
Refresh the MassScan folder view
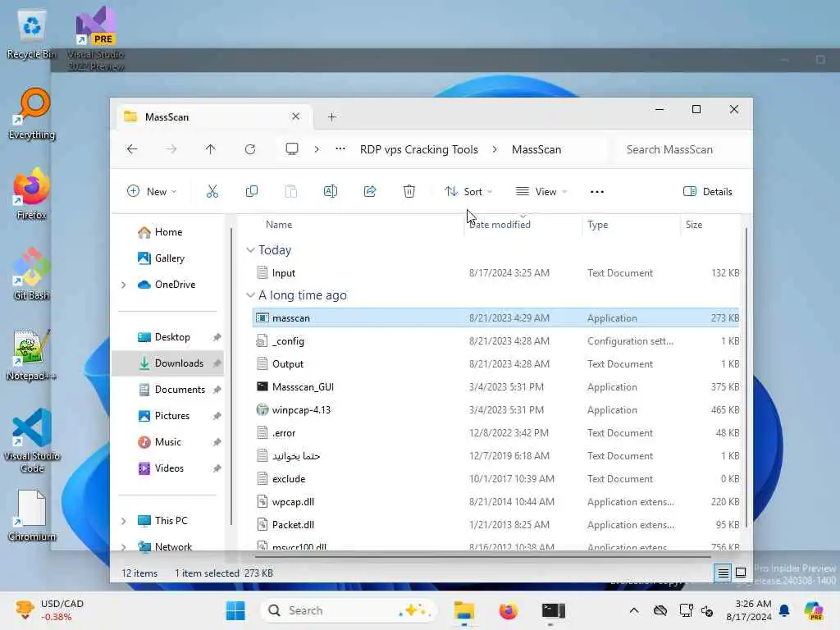[x=249, y=149]
